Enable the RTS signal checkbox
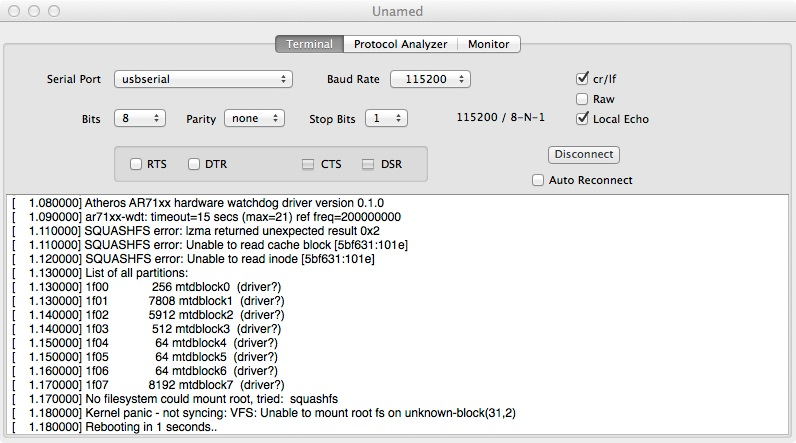 tap(136, 164)
